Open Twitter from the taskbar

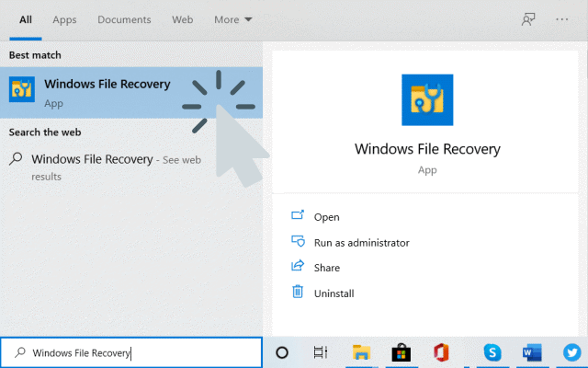(572, 352)
